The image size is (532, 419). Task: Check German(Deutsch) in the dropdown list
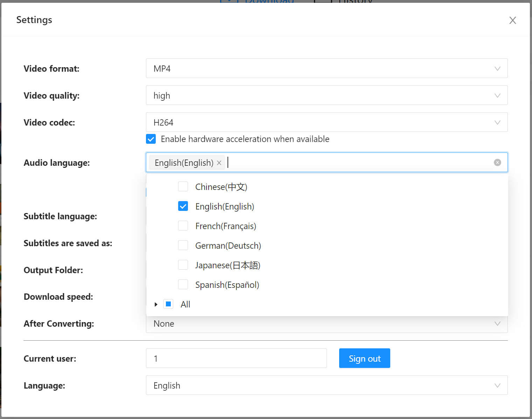(183, 245)
